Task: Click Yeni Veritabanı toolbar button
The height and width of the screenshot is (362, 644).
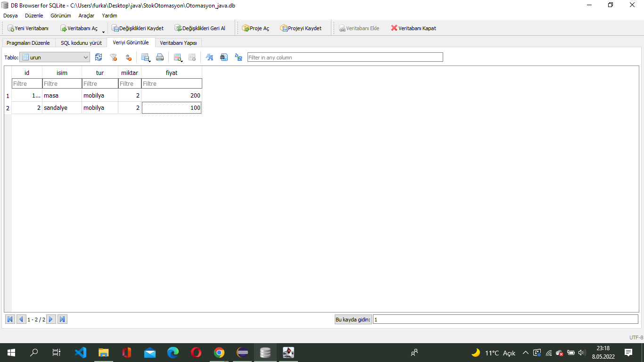Action: (28, 28)
